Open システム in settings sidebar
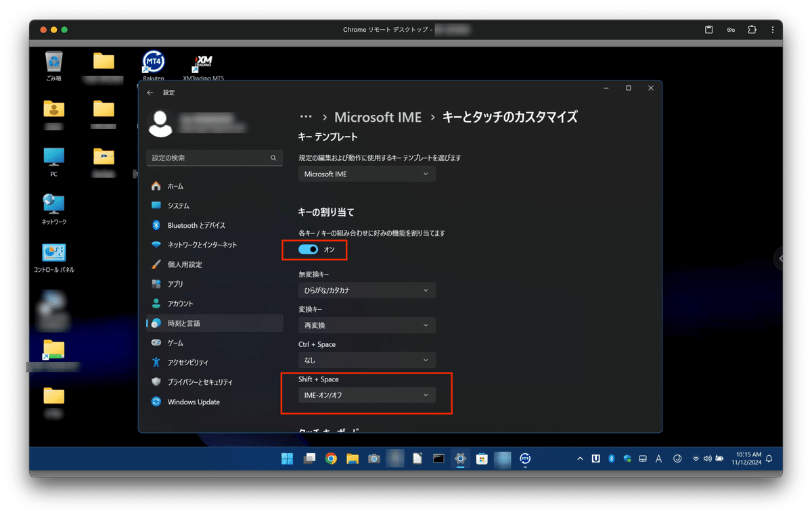This screenshot has height=516, width=812. pyautogui.click(x=215, y=206)
